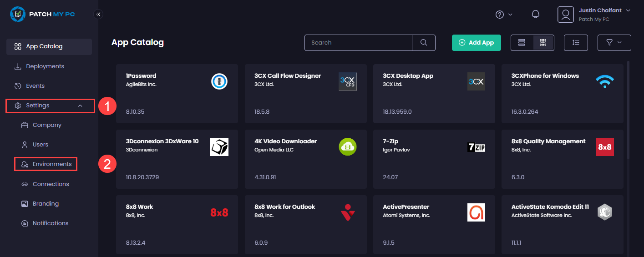Switch to grid view layout

point(543,43)
